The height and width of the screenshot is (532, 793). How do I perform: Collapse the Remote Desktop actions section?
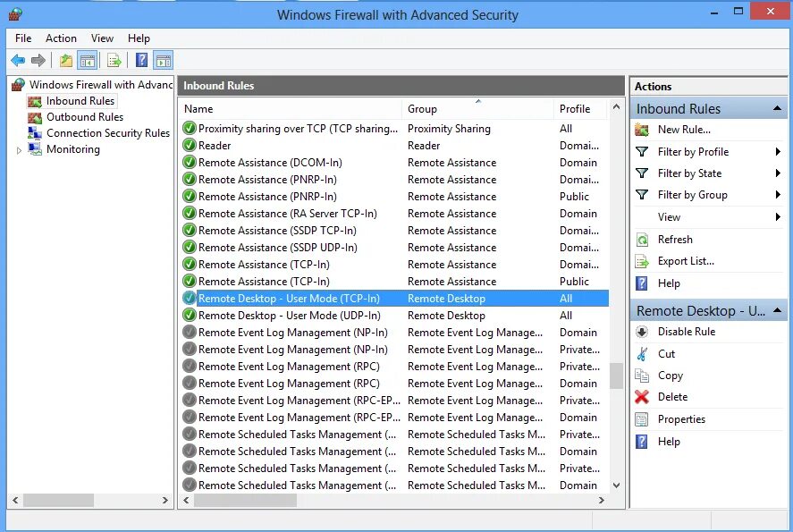tap(777, 310)
